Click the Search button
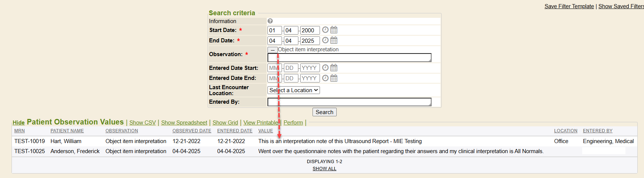 point(324,112)
